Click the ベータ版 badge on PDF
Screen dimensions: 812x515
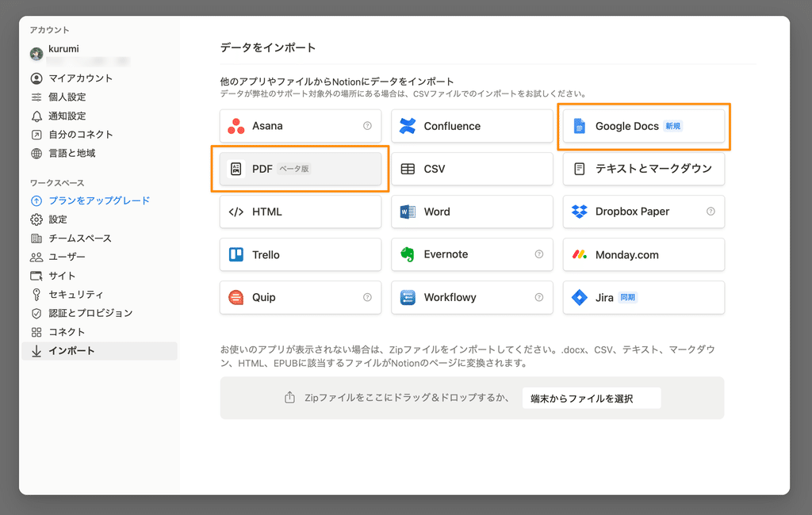[x=293, y=169]
